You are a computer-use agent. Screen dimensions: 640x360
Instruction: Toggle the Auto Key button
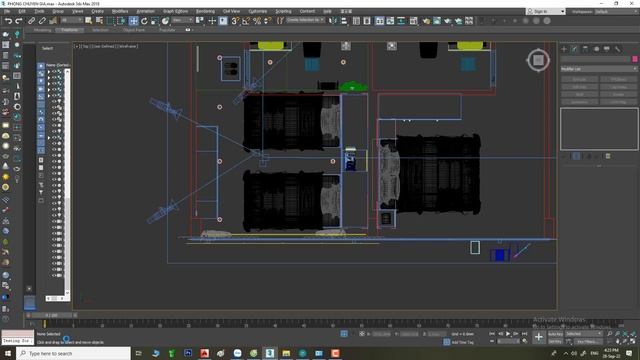point(555,334)
